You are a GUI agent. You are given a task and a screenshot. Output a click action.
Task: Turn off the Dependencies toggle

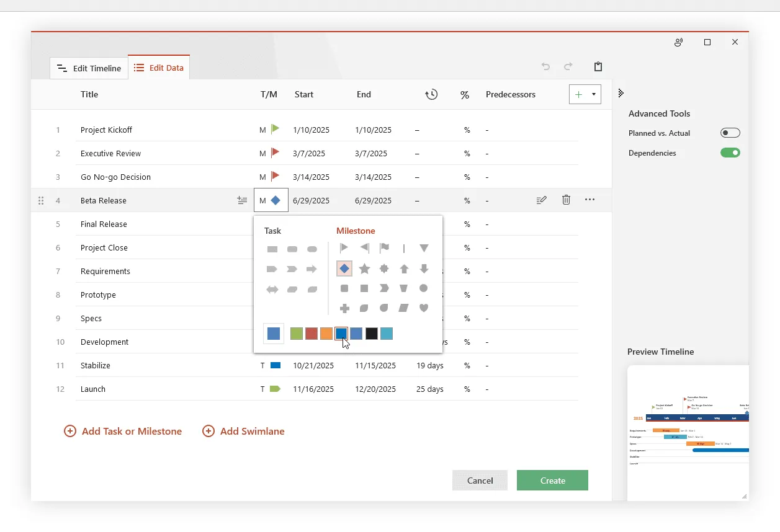tap(730, 153)
